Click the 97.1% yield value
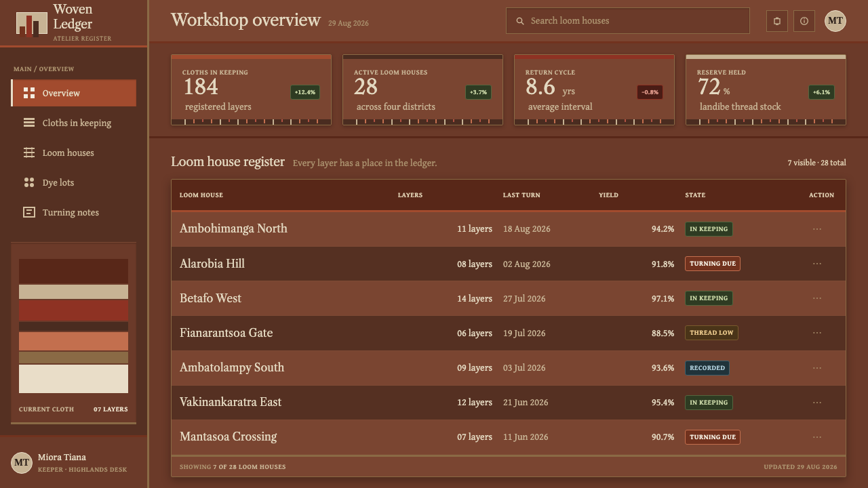This screenshot has width=868, height=488. tap(663, 299)
